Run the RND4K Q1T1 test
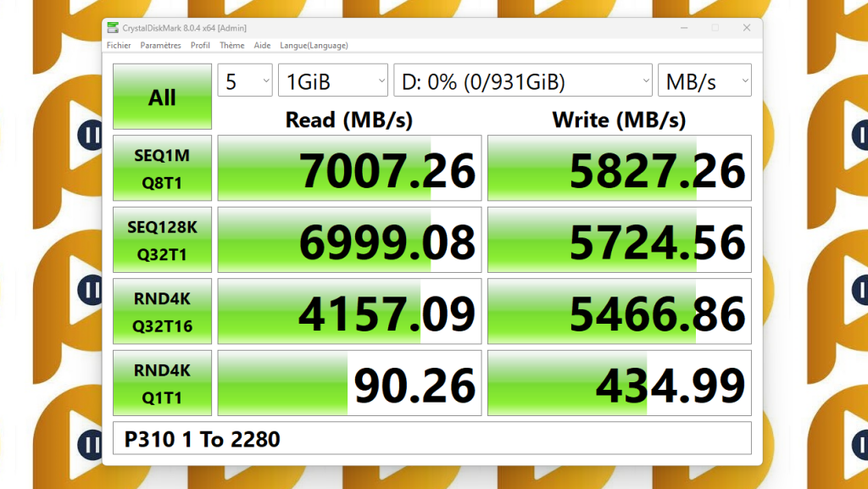 [x=162, y=383]
